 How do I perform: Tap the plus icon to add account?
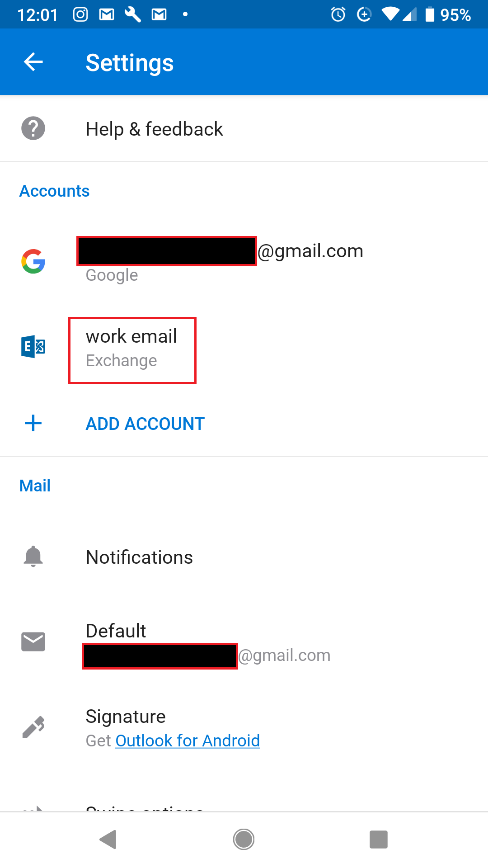pos(33,423)
